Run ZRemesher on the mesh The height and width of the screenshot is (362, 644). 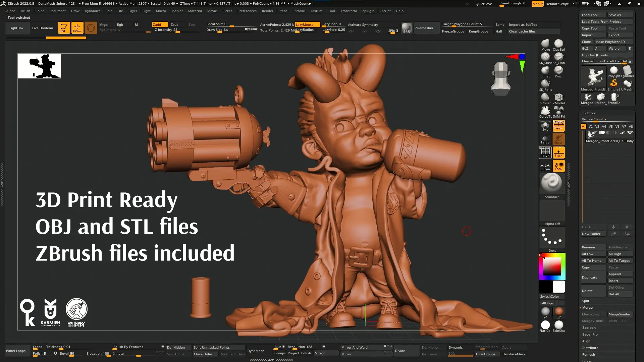(x=423, y=28)
